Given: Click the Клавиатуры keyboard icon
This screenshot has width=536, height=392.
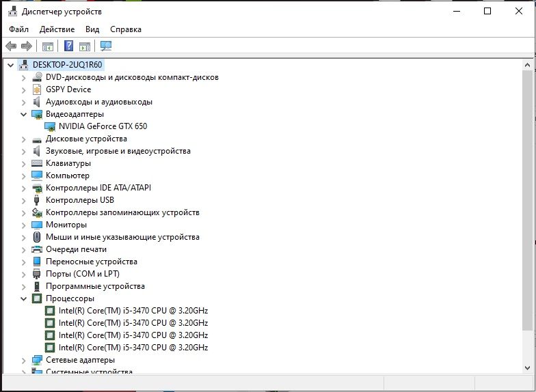Looking at the screenshot, I should click(x=37, y=163).
